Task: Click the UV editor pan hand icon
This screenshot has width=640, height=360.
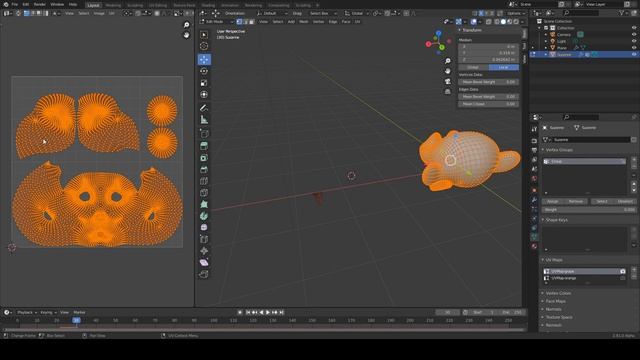Action: pos(187,36)
